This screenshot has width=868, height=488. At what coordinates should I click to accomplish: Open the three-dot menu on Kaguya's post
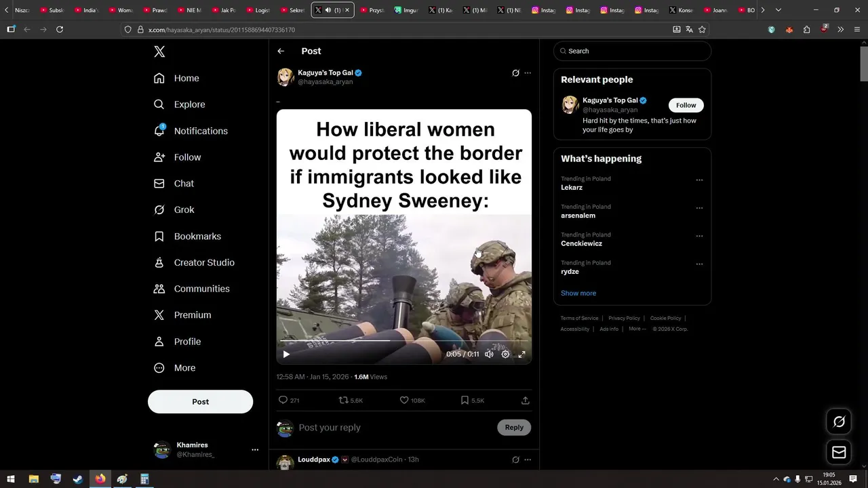point(528,73)
